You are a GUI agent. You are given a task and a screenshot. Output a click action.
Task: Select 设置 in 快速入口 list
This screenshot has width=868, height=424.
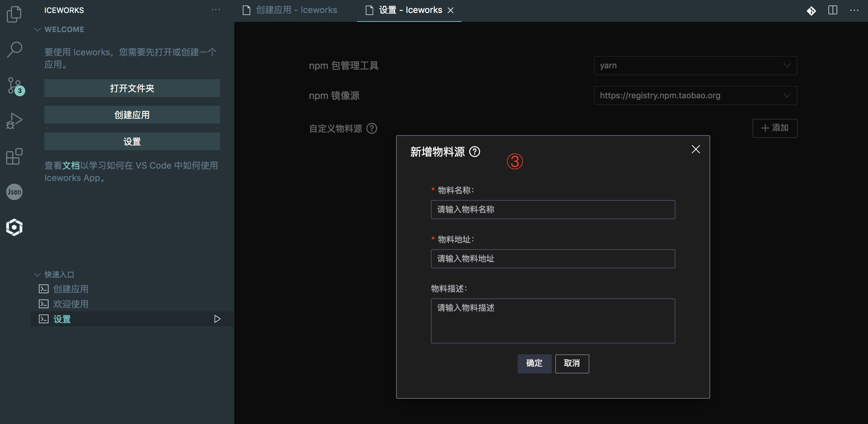(132, 319)
